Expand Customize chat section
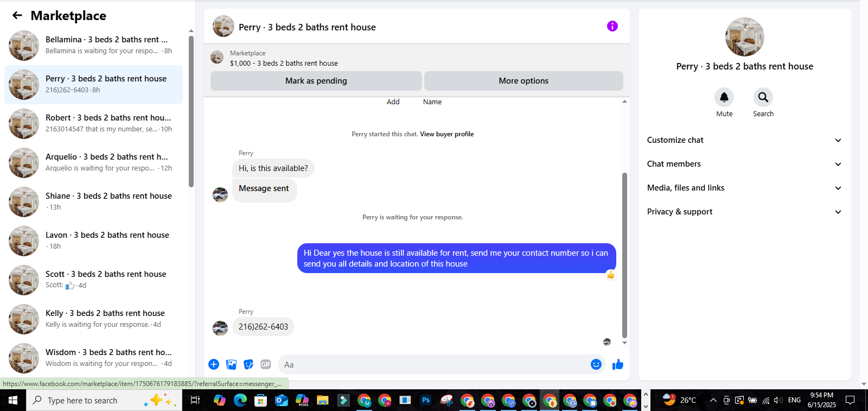868x411 pixels. (x=744, y=140)
